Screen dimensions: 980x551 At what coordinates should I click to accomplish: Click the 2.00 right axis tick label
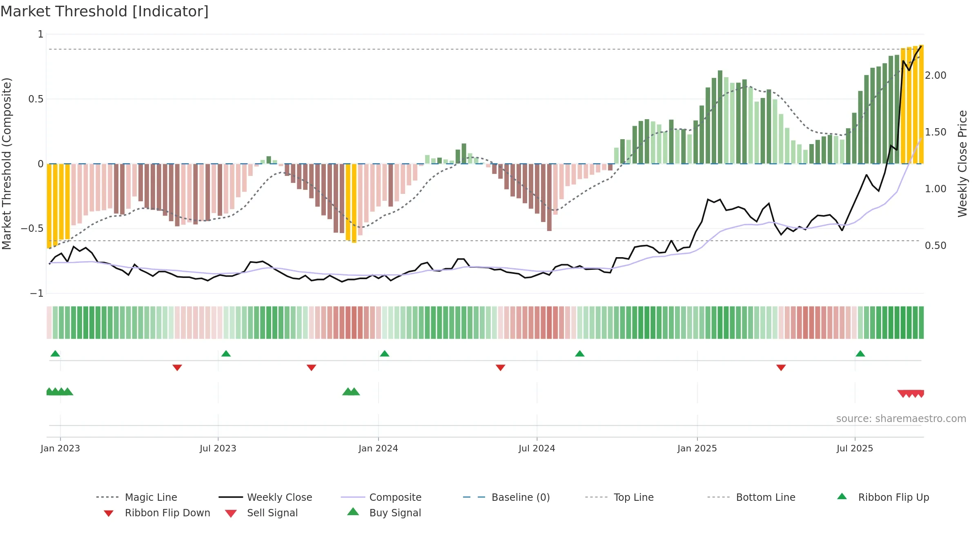(x=935, y=76)
